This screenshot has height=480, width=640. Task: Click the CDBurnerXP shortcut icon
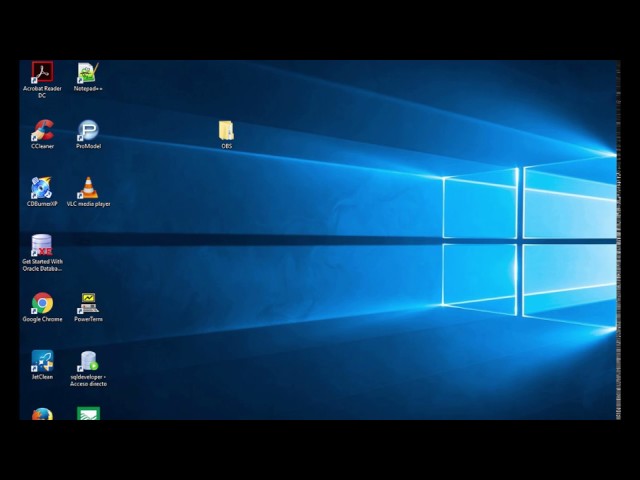pos(42,188)
